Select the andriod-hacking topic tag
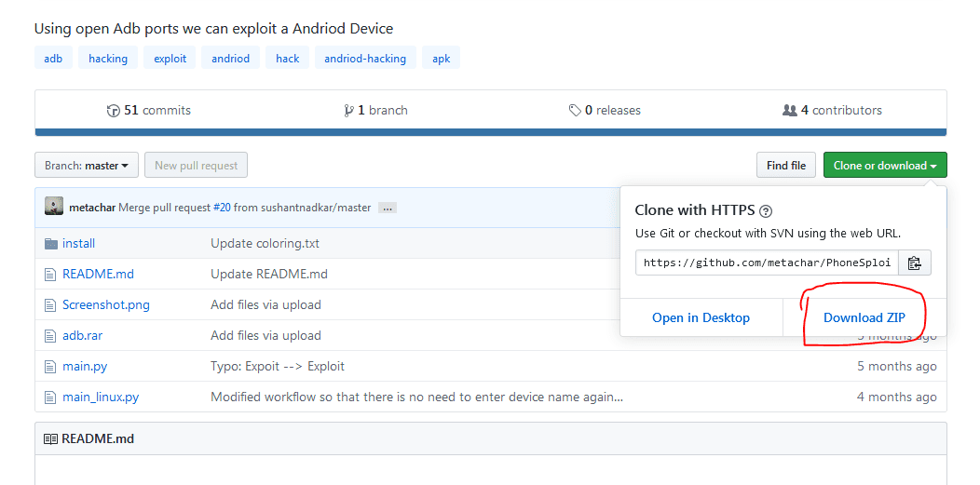 tap(365, 59)
